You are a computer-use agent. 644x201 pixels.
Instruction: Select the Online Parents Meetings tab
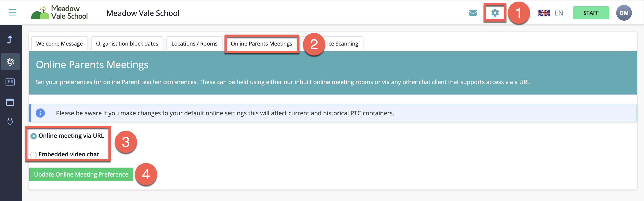point(261,44)
